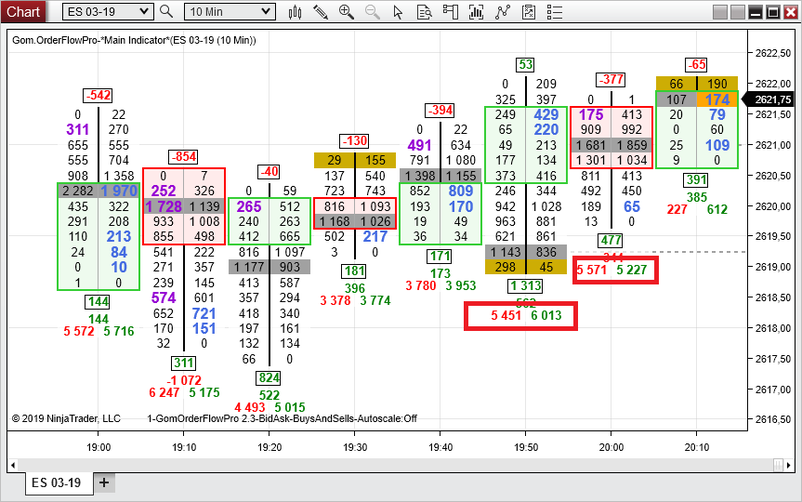Open the Indicators dialog icon
The height and width of the screenshot is (502, 802).
(x=503, y=12)
